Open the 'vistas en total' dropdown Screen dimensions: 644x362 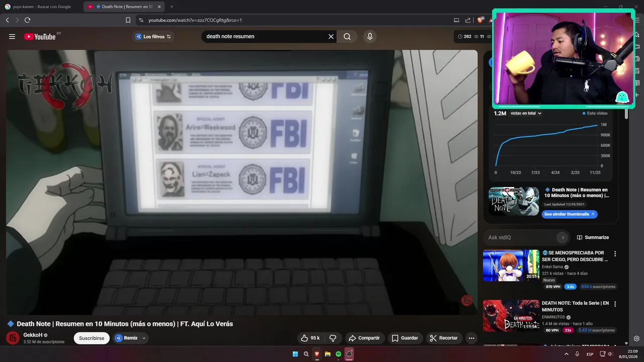coord(526,114)
